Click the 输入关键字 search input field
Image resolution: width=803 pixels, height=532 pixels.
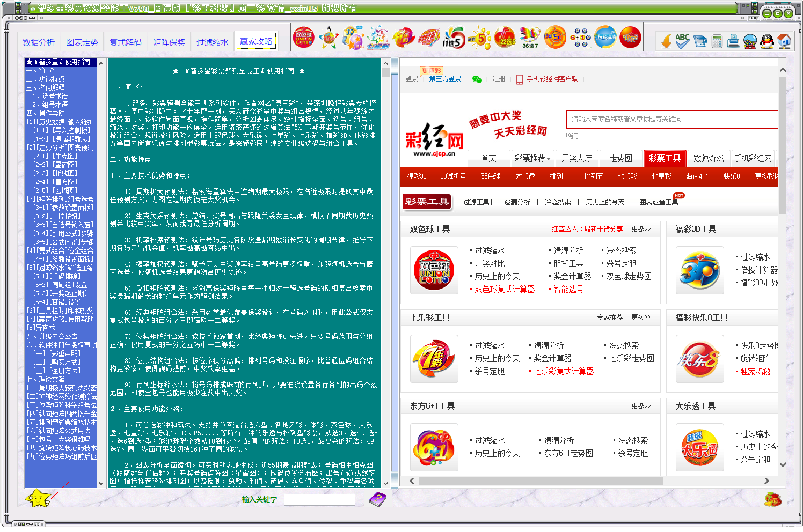[x=319, y=500]
